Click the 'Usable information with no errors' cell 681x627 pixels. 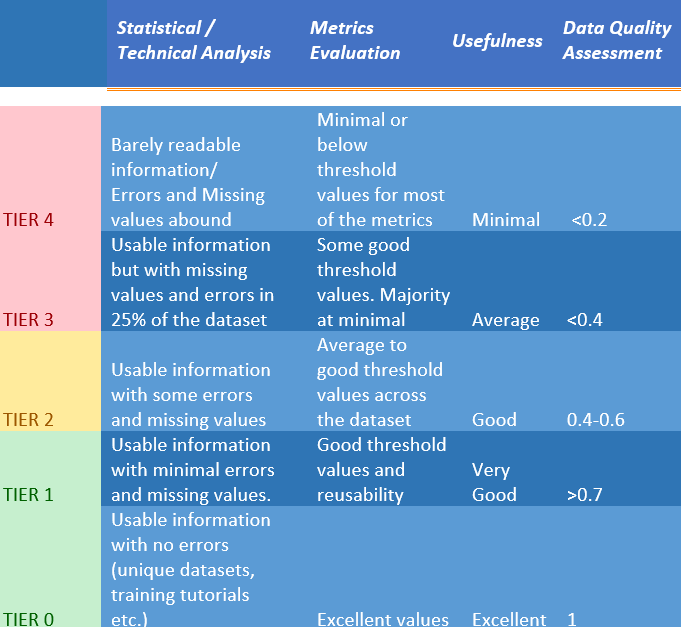190,569
